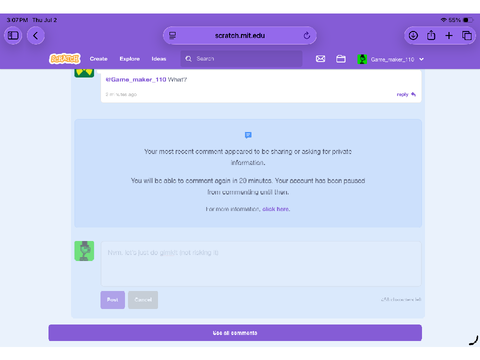
Task: Open the Ideas menu item
Action: click(x=159, y=59)
